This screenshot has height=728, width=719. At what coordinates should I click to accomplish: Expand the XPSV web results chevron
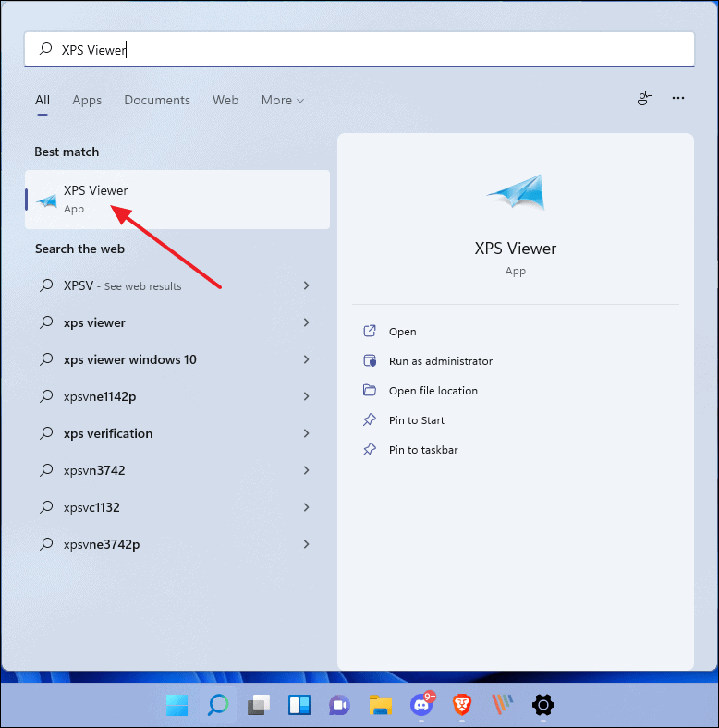pos(306,285)
